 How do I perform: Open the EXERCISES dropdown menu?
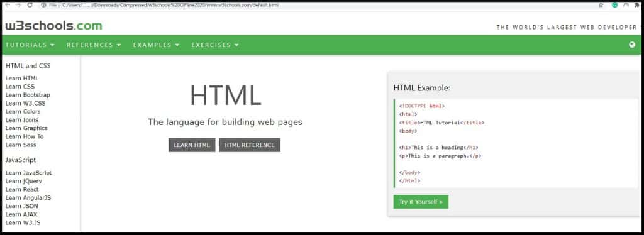[x=215, y=45]
